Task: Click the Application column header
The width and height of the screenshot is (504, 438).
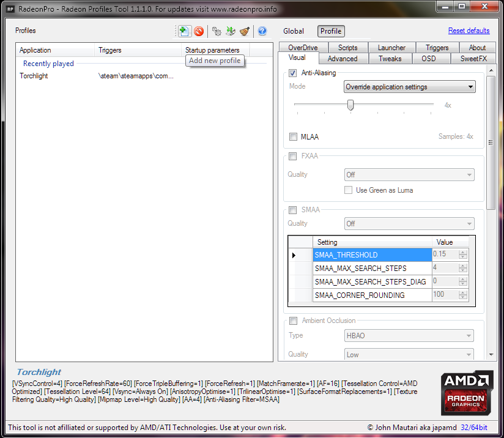Action: [55, 50]
